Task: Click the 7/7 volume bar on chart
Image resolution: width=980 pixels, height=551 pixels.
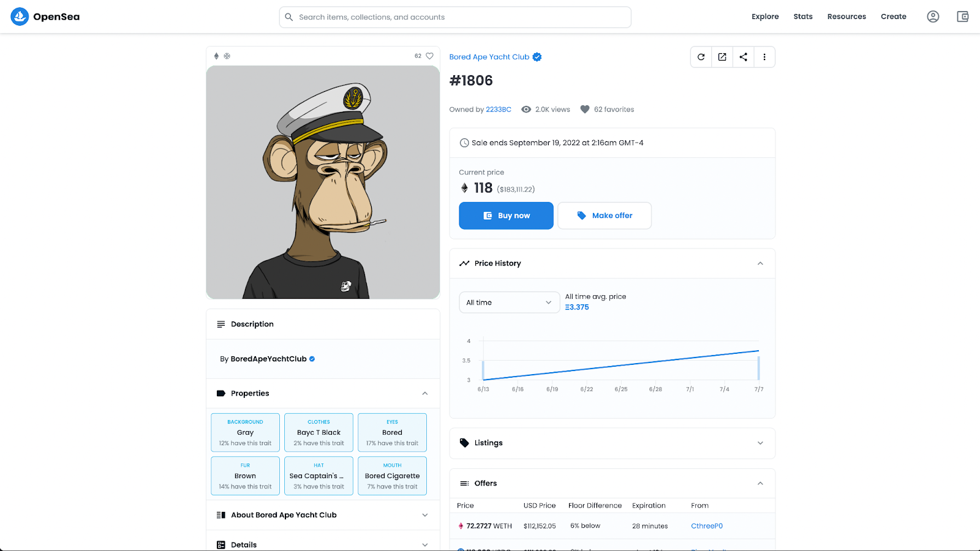Action: tap(759, 368)
